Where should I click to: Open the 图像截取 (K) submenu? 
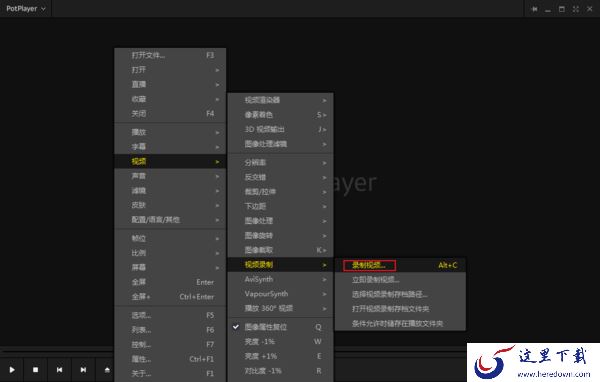tap(280, 250)
